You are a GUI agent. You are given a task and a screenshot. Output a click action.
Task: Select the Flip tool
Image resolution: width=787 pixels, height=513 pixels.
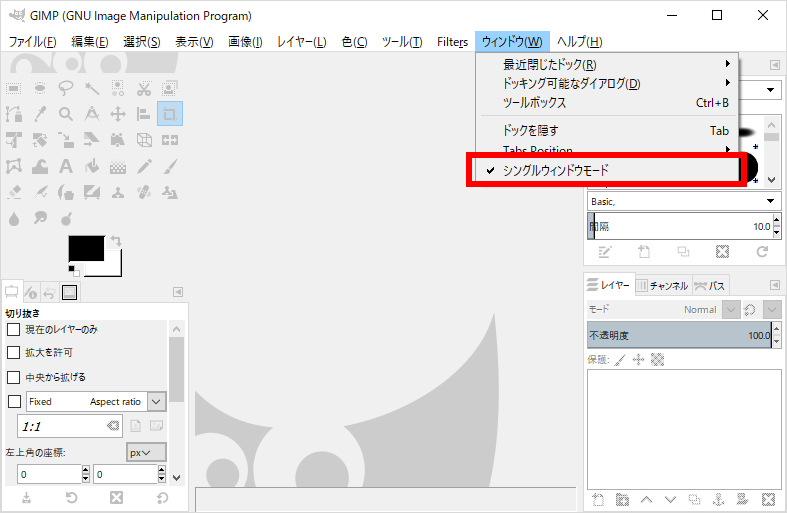(x=170, y=140)
